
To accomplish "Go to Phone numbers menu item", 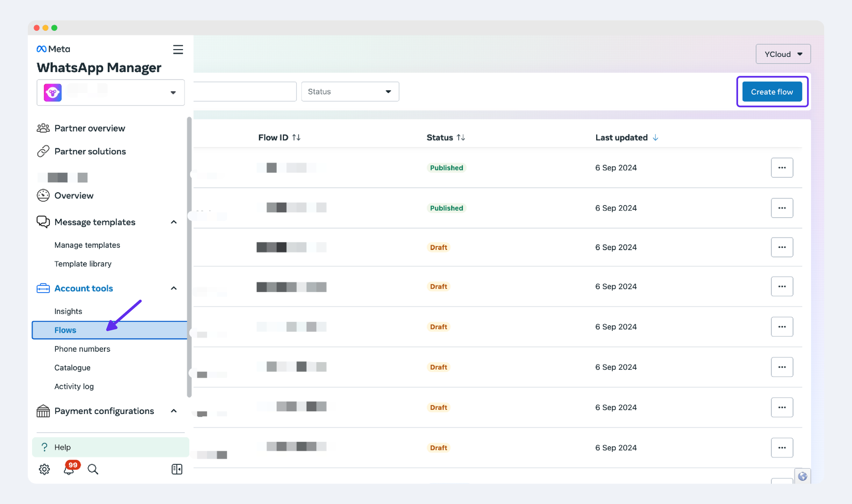I will (82, 349).
